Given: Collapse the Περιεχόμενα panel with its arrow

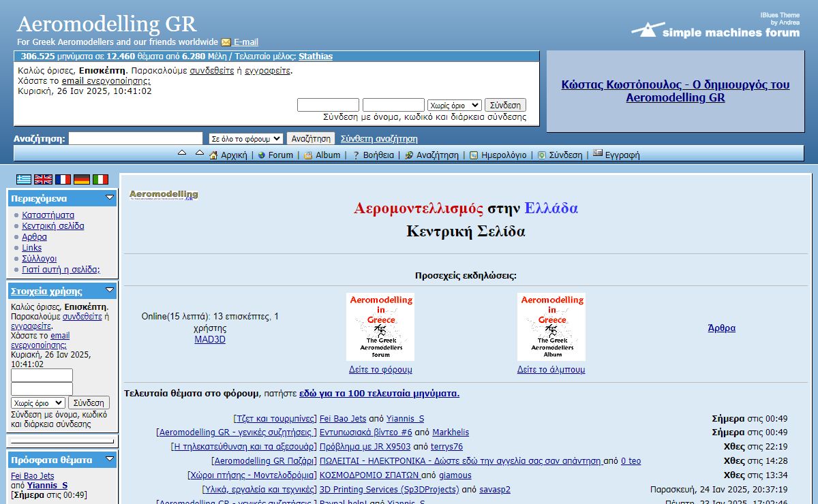Looking at the screenshot, I should (x=110, y=198).
